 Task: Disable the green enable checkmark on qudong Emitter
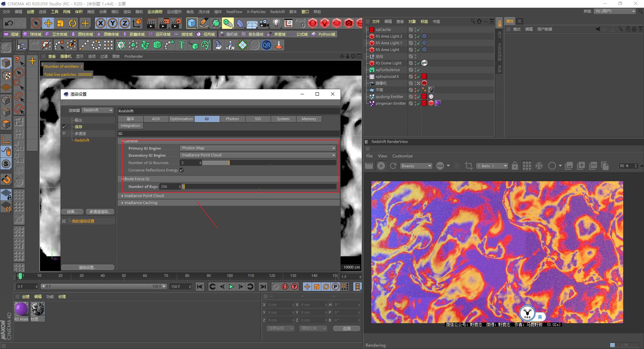coord(418,97)
